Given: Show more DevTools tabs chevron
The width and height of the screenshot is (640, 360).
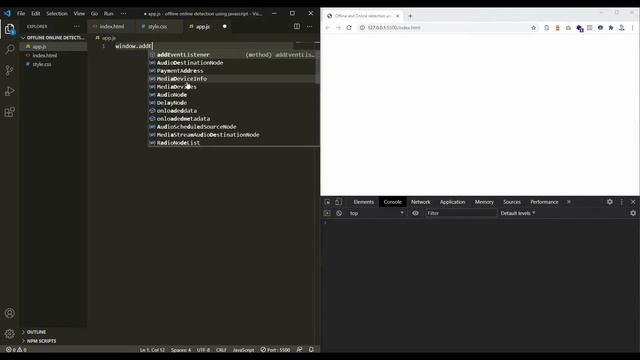Looking at the screenshot, I should point(569,202).
